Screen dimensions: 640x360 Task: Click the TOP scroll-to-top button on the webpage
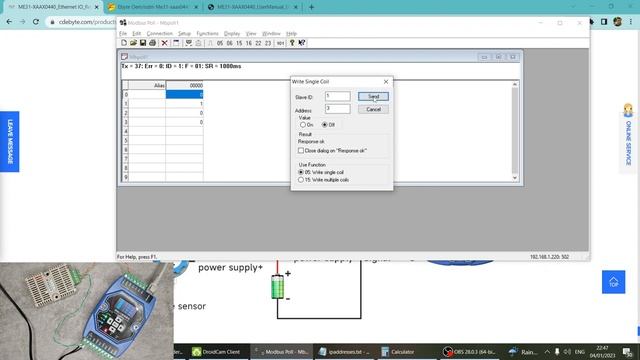[613, 282]
